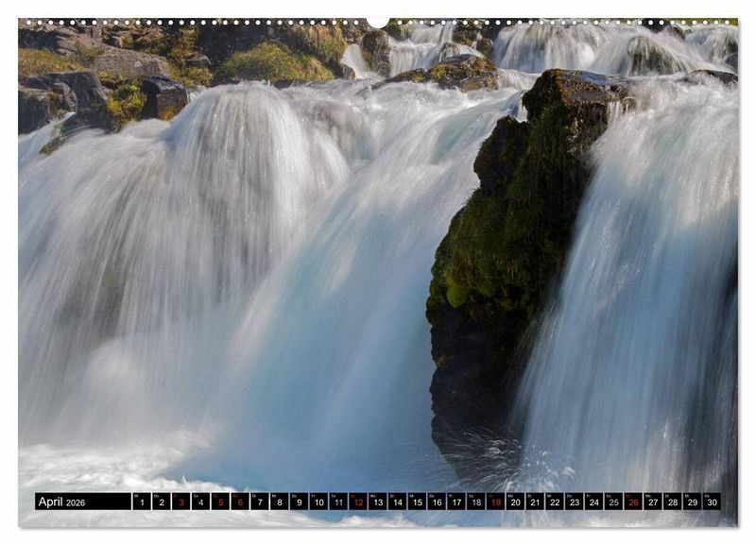Screen dimensions: 756x545
Task: Pick red Sunday date 5
Action: 220,502
